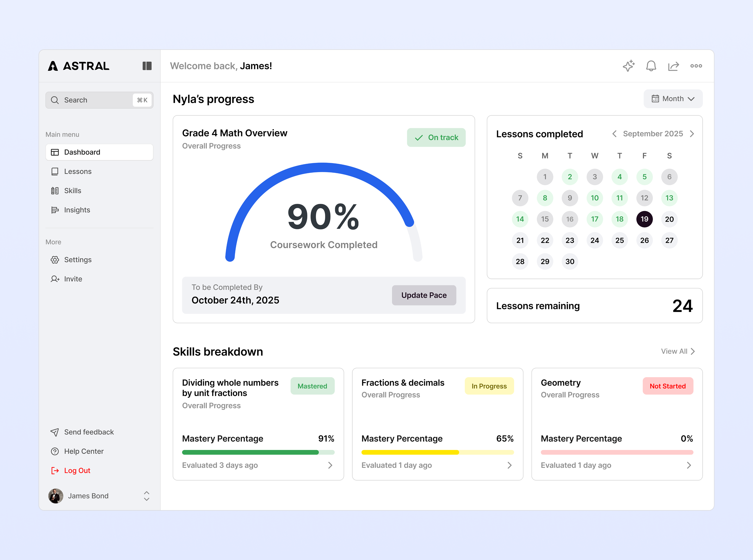The image size is (753, 560).
Task: Go to previous month before September 2025
Action: click(614, 134)
